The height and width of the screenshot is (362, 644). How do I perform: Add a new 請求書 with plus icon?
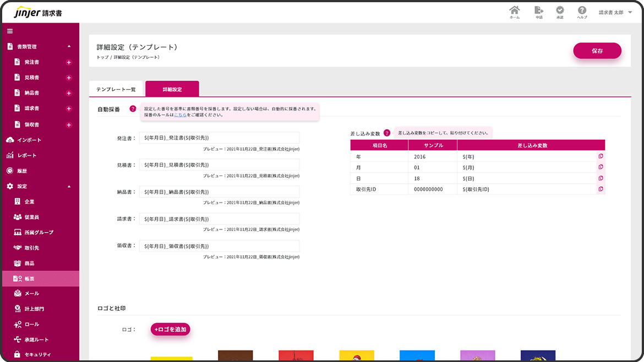coord(69,108)
